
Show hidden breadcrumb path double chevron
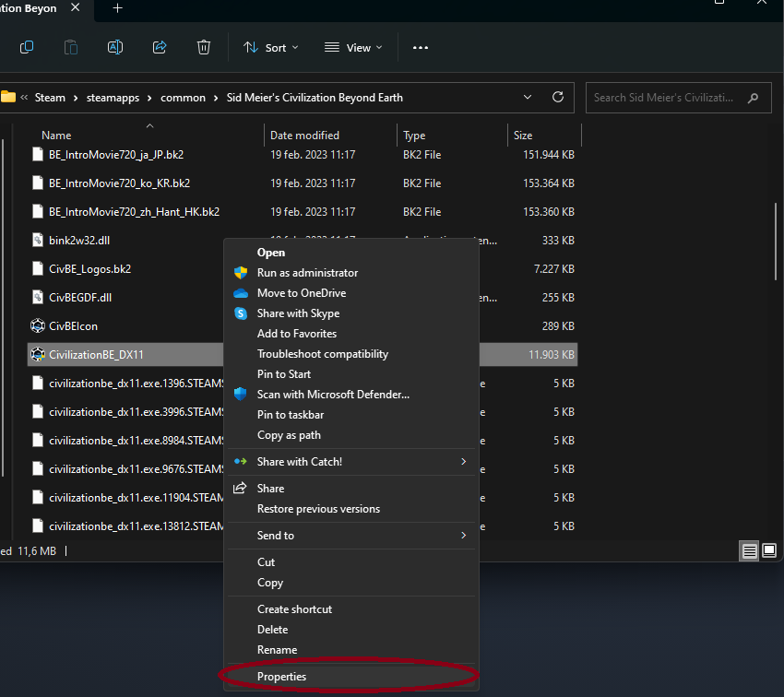(24, 98)
